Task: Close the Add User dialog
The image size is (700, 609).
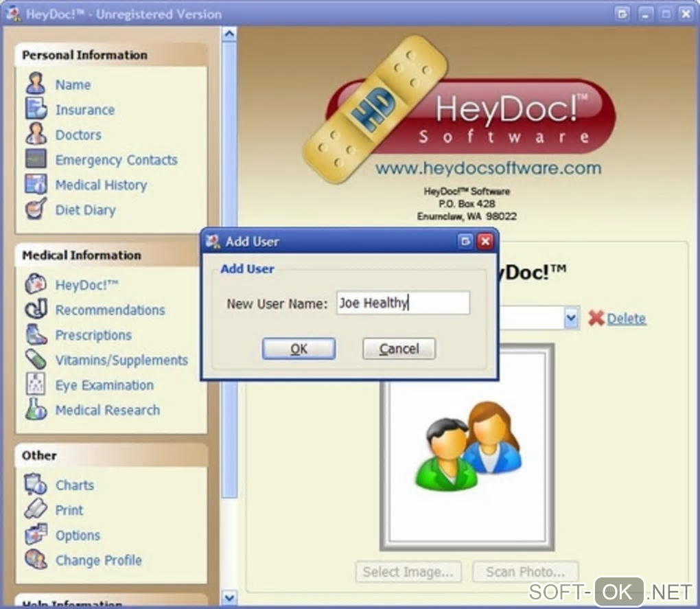Action: pos(485,242)
